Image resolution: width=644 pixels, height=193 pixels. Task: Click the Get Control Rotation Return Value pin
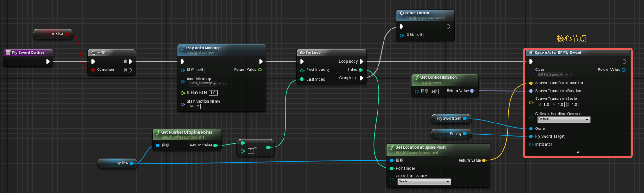(472, 91)
